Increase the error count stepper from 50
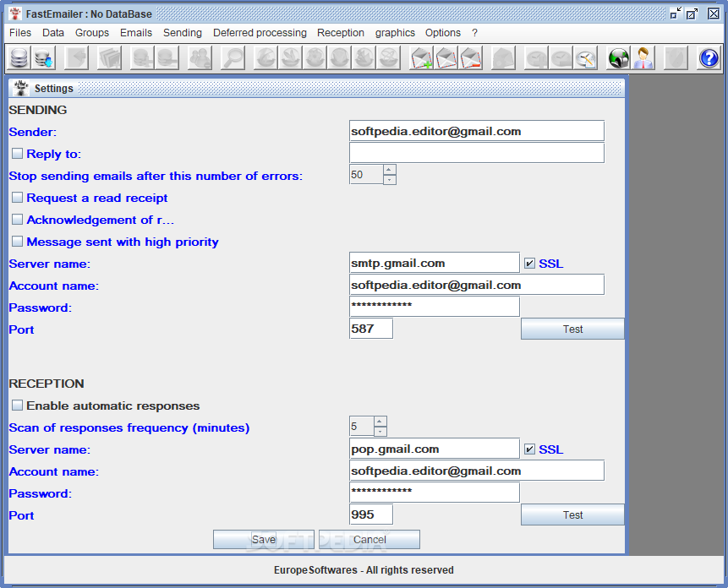728x588 pixels. click(x=389, y=170)
